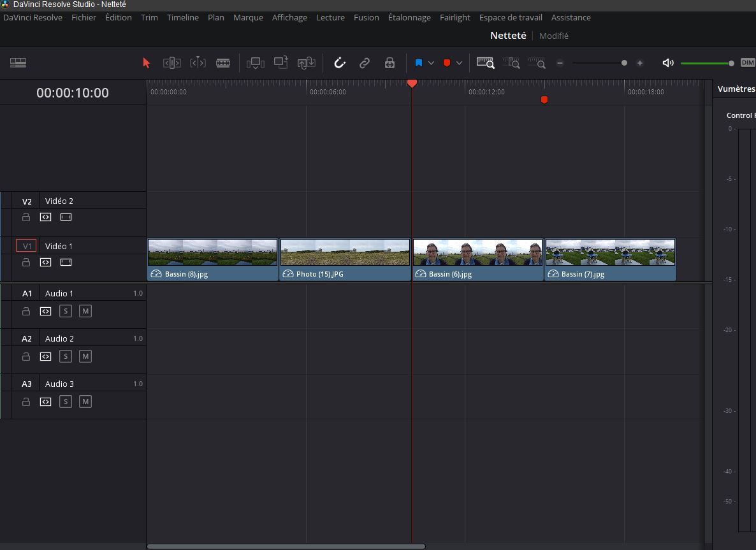The width and height of the screenshot is (756, 550).
Task: Lock the Vidéo 2 track
Action: pos(26,217)
